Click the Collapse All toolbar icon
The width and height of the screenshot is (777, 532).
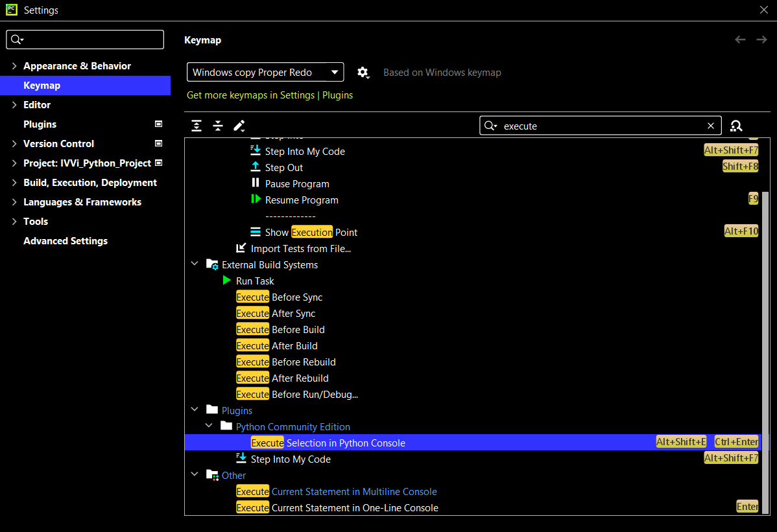(x=218, y=126)
